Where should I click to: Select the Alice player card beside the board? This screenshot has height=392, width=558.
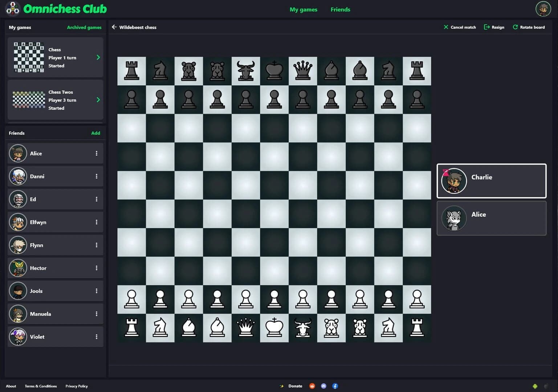492,218
